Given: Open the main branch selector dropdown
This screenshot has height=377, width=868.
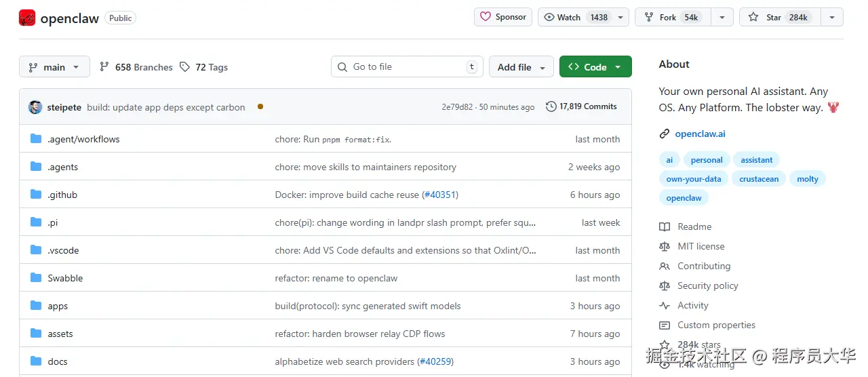Looking at the screenshot, I should point(54,67).
